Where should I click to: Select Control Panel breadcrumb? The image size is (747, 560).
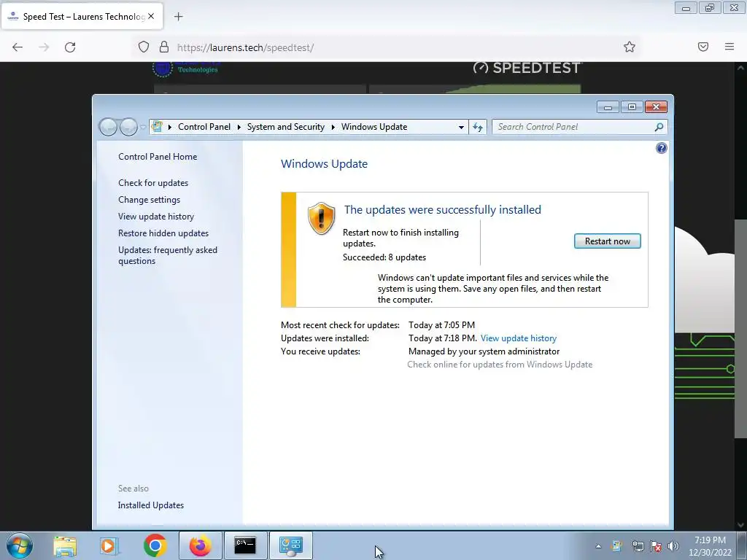[204, 127]
